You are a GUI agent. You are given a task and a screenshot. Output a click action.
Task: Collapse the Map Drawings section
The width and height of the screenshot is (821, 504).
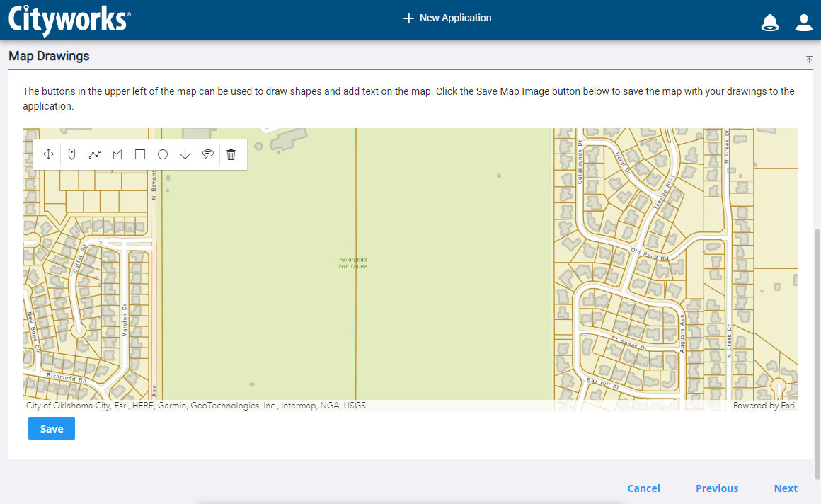pyautogui.click(x=809, y=59)
